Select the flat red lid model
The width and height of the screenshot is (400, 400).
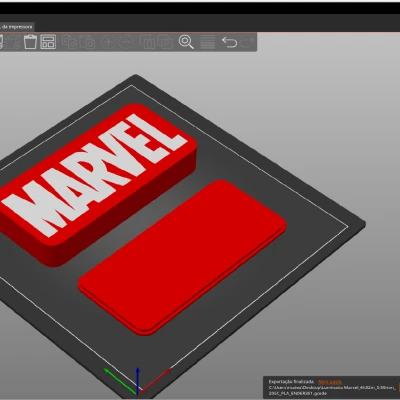tap(182, 257)
